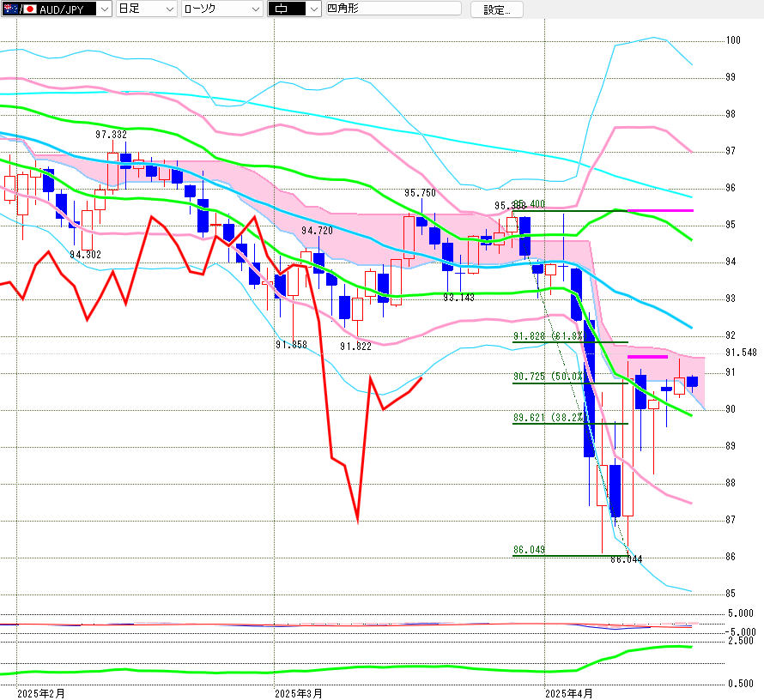Click the 91.858 low price label
764x700 pixels.
click(x=291, y=345)
